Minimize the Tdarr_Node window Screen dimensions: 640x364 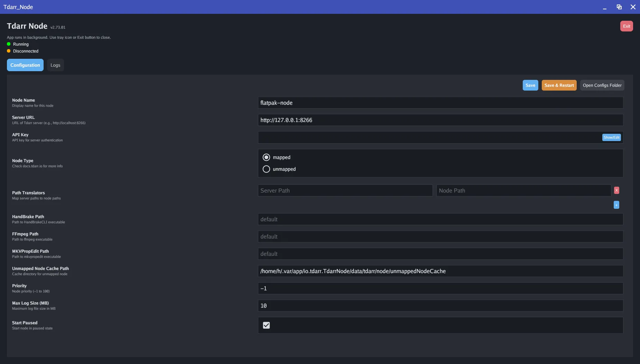tap(605, 7)
